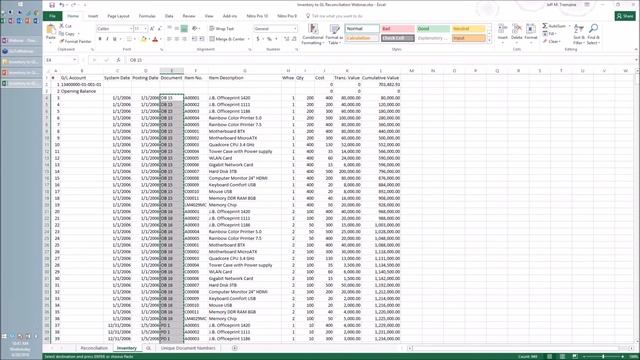Click the Name Box showing E4

61,60
